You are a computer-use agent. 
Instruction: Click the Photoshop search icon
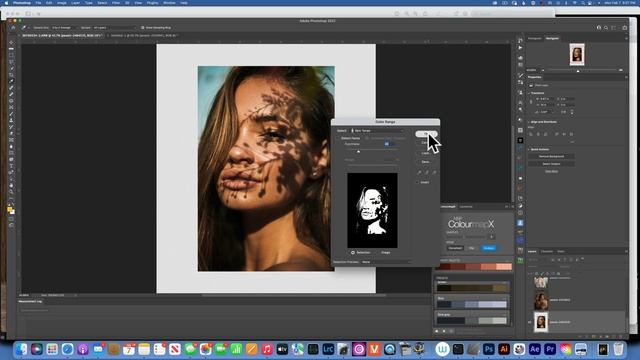(606, 27)
